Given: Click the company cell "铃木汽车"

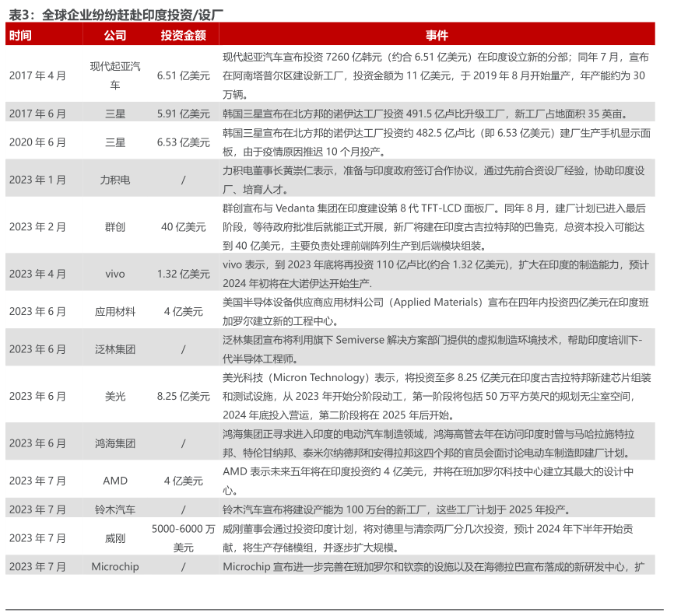Looking at the screenshot, I should point(115,509).
